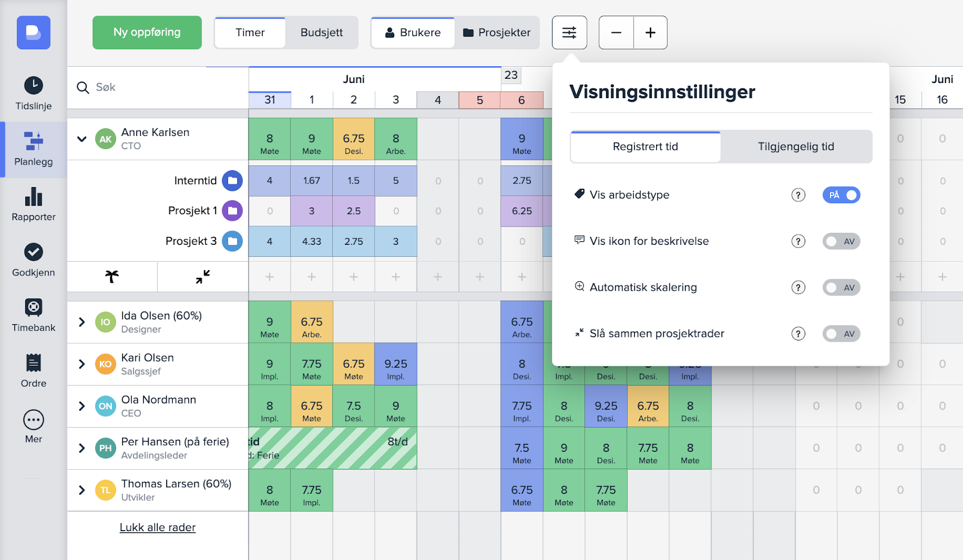Click the purple Prosjekt 1 color icon
This screenshot has height=560, width=963.
point(232,211)
